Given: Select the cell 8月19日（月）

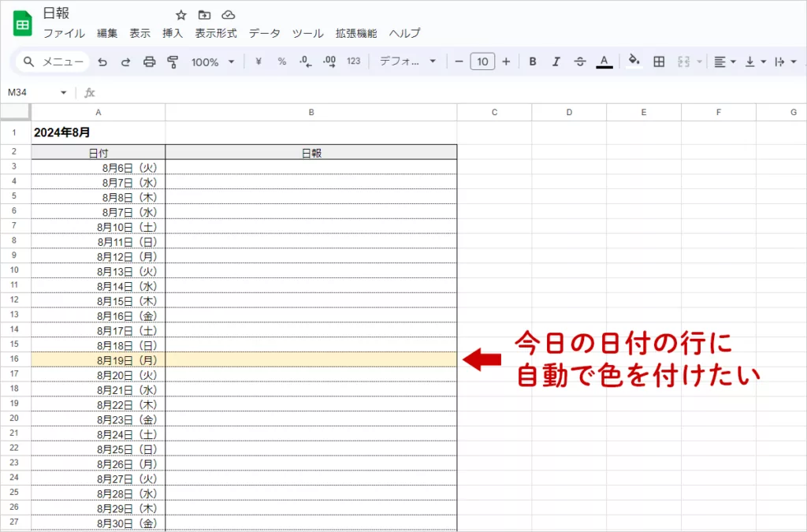Looking at the screenshot, I should (x=99, y=359).
